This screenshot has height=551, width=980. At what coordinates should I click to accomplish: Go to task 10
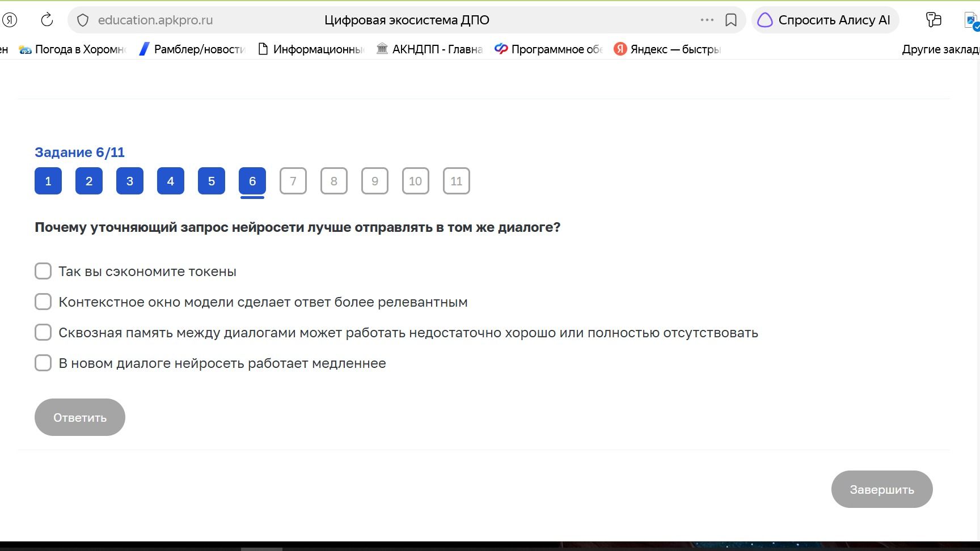pos(416,181)
